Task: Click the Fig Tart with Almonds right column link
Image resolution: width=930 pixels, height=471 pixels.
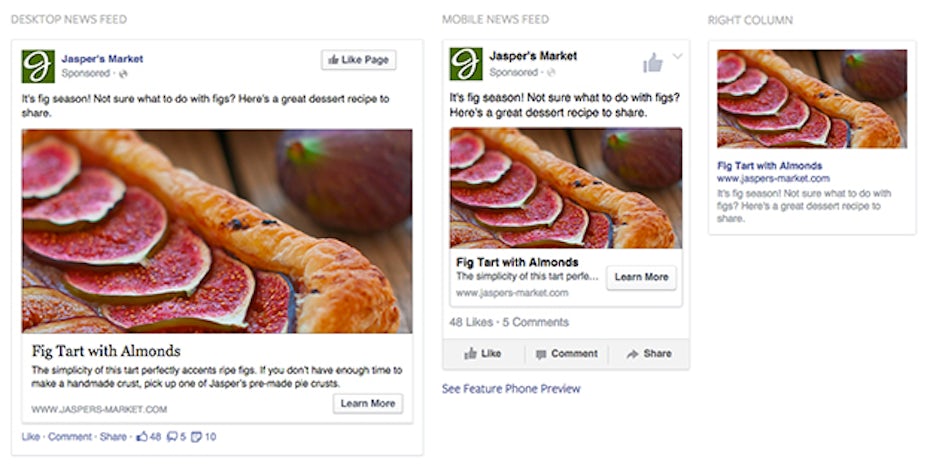Action: [x=770, y=166]
